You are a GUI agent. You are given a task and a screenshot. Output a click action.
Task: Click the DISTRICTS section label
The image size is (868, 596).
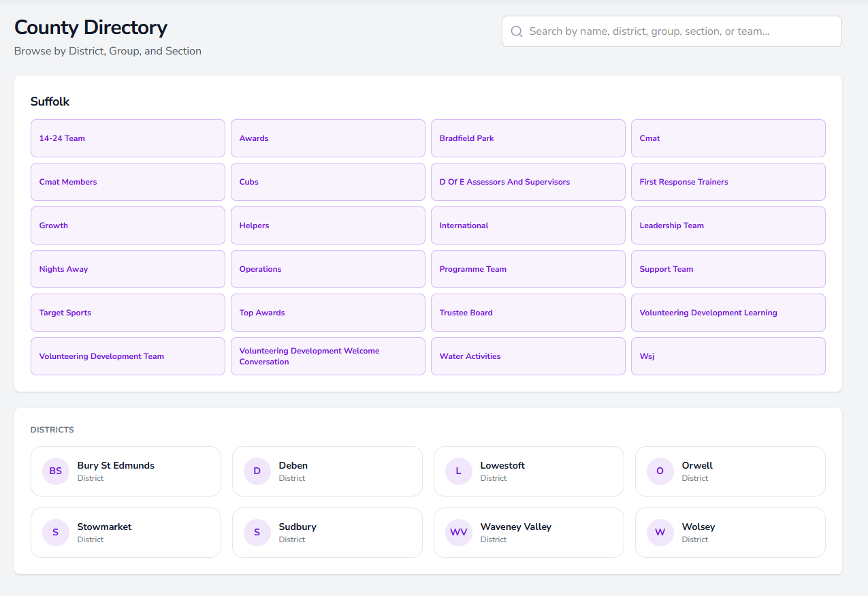point(52,430)
